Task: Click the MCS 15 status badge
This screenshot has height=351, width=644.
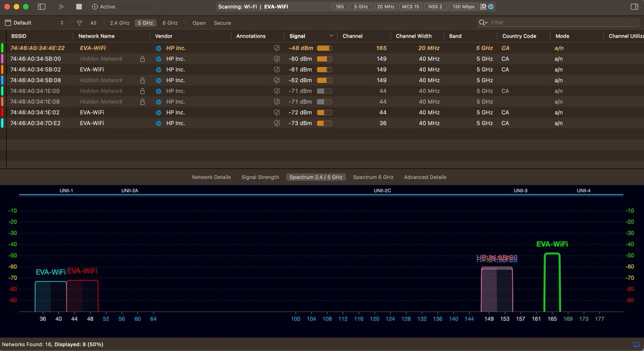Action: tap(411, 7)
